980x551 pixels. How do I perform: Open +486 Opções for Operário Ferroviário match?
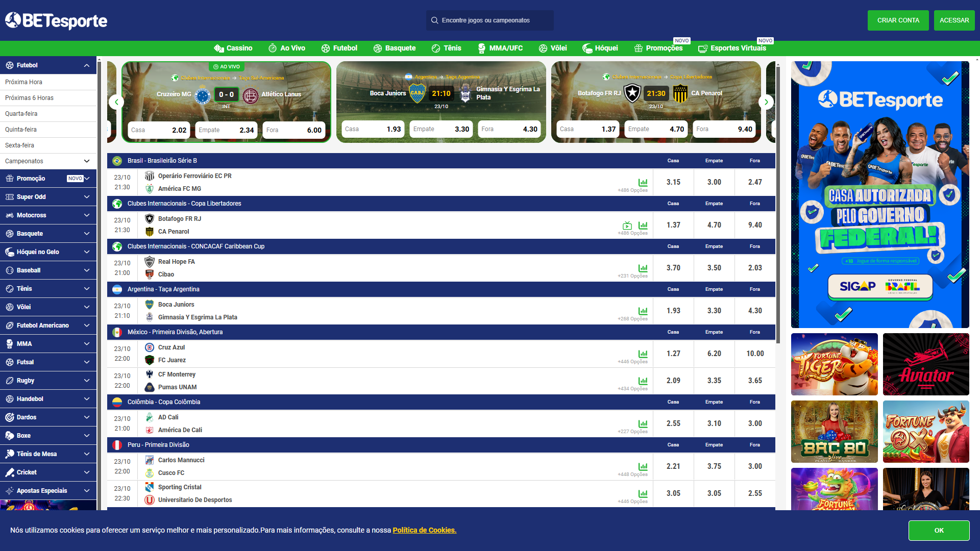[632, 190]
